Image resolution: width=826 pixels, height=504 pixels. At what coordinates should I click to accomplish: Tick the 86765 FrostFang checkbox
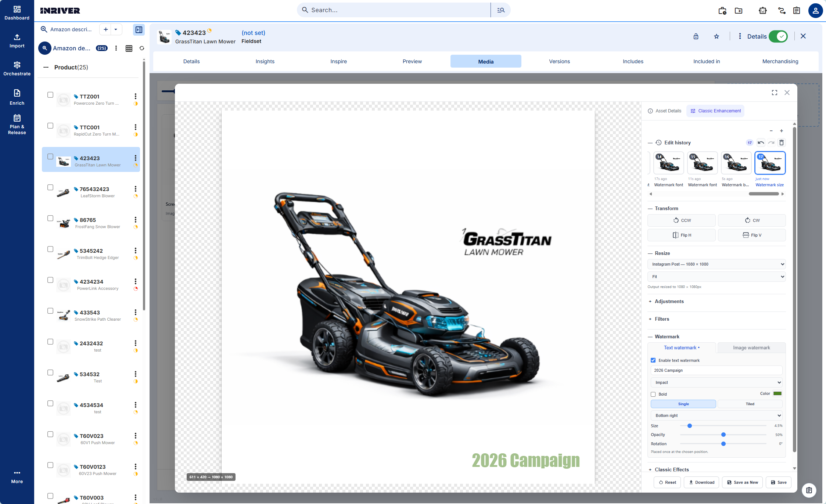(50, 218)
